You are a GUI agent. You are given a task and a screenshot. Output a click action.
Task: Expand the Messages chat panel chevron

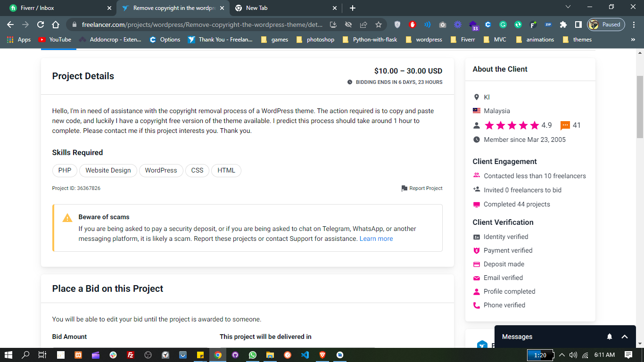pyautogui.click(x=625, y=337)
